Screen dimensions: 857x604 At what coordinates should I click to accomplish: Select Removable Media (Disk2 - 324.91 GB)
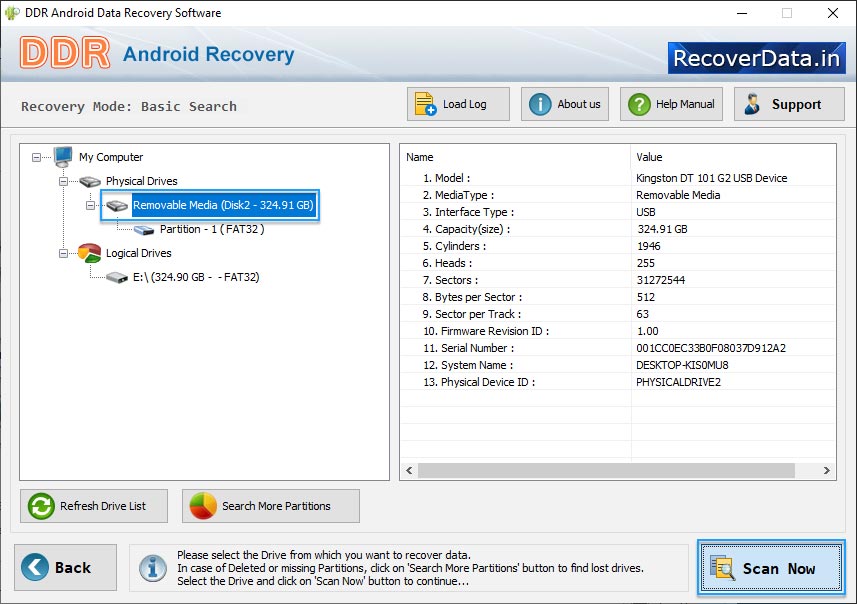[223, 205]
